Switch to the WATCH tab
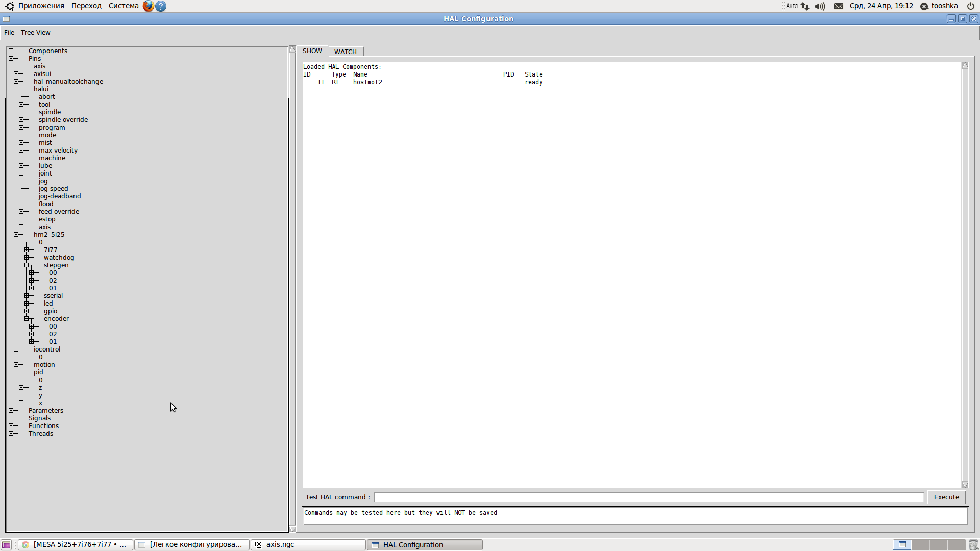 (345, 52)
